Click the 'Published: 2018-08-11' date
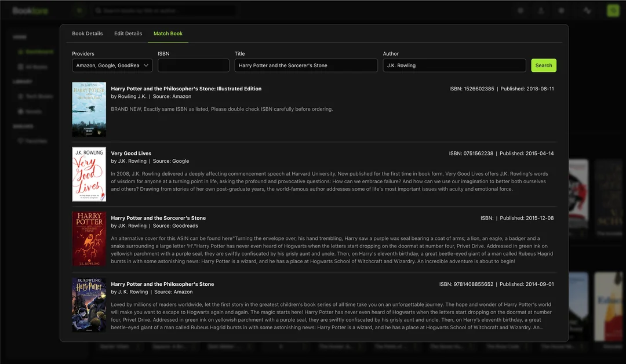626x364 pixels. point(527,89)
